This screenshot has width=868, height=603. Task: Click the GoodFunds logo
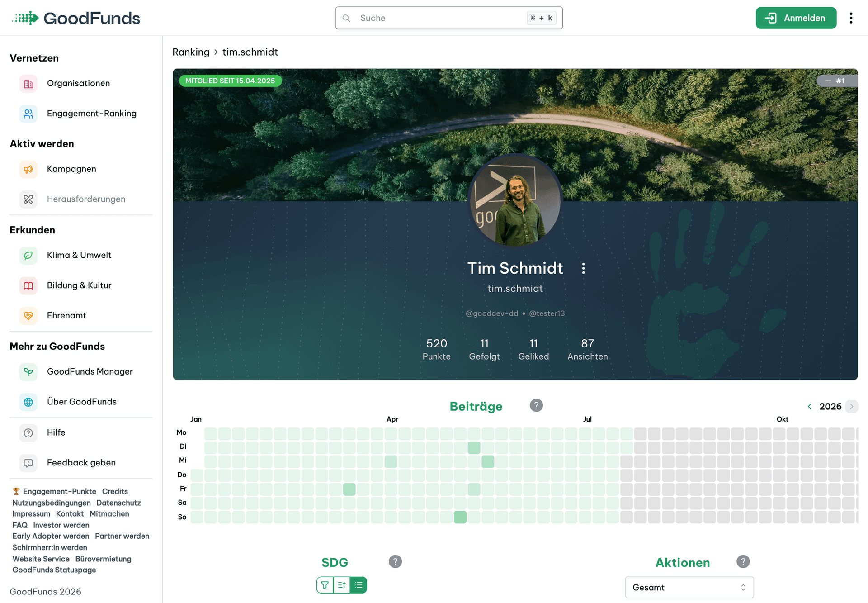tap(76, 18)
